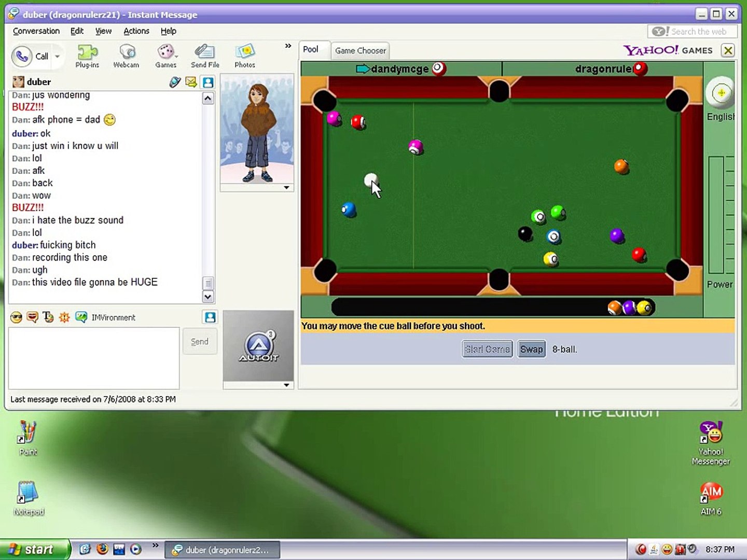Select the Pool tab
Image resolution: width=747 pixels, height=560 pixels.
click(x=311, y=50)
